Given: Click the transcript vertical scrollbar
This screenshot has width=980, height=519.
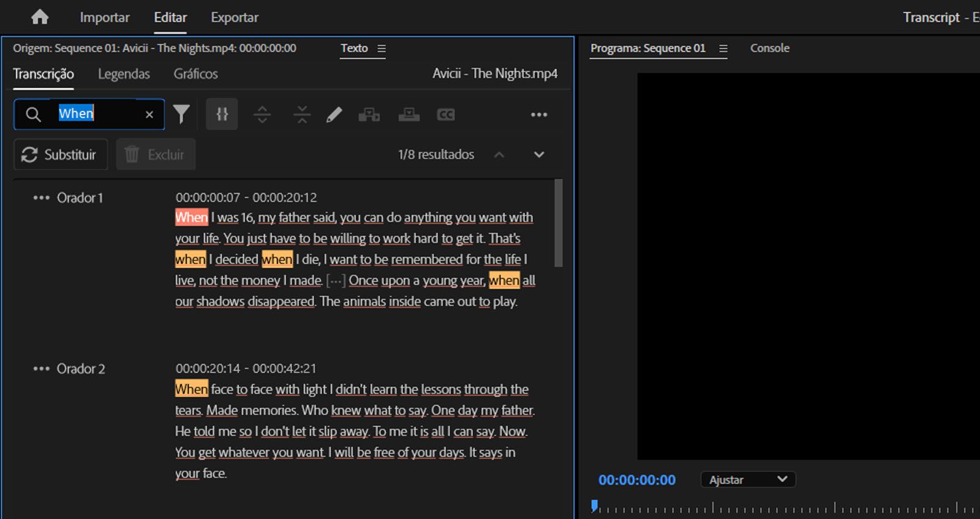Looking at the screenshot, I should point(558,223).
